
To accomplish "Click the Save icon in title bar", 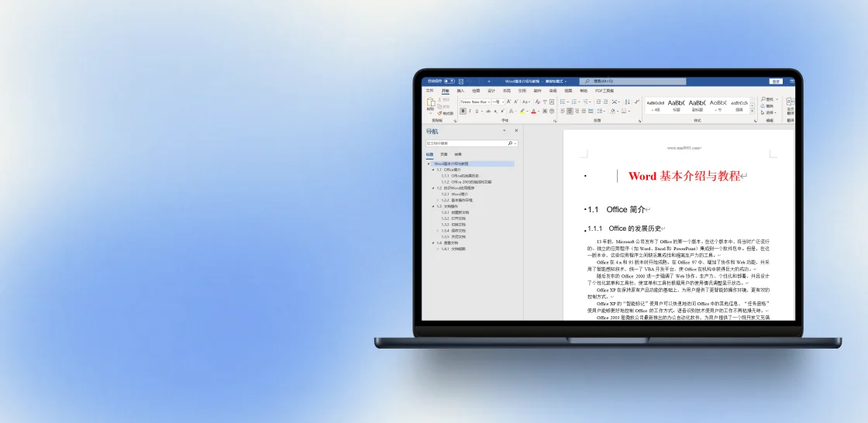I will [x=461, y=81].
